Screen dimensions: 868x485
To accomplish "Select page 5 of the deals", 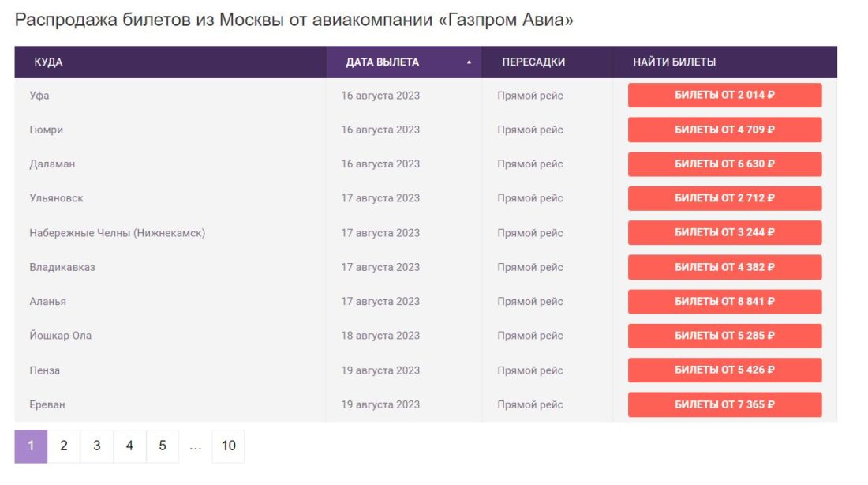I will (x=162, y=445).
